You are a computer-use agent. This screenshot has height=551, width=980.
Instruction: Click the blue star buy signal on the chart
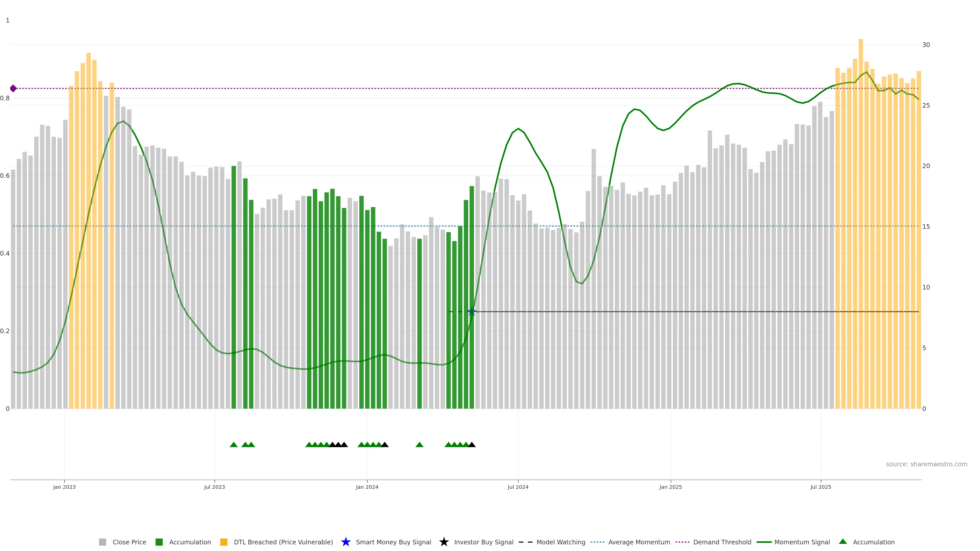pyautogui.click(x=472, y=312)
